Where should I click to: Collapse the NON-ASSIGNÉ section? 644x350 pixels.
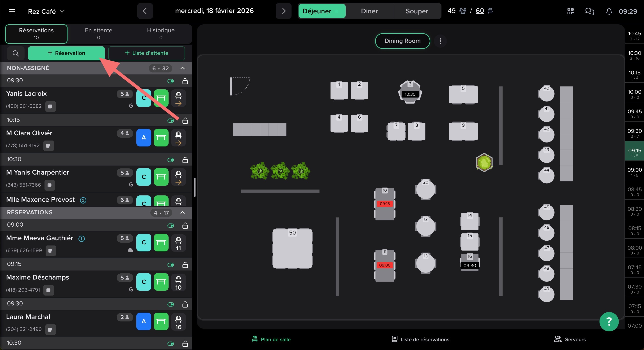point(183,68)
